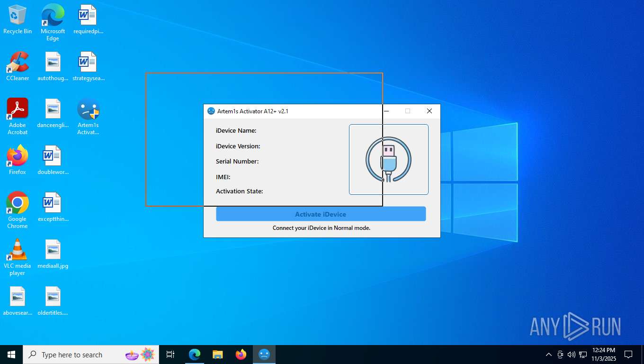Image resolution: width=644 pixels, height=364 pixels.
Task: Select the doublewor Word document icon
Action: 53,160
